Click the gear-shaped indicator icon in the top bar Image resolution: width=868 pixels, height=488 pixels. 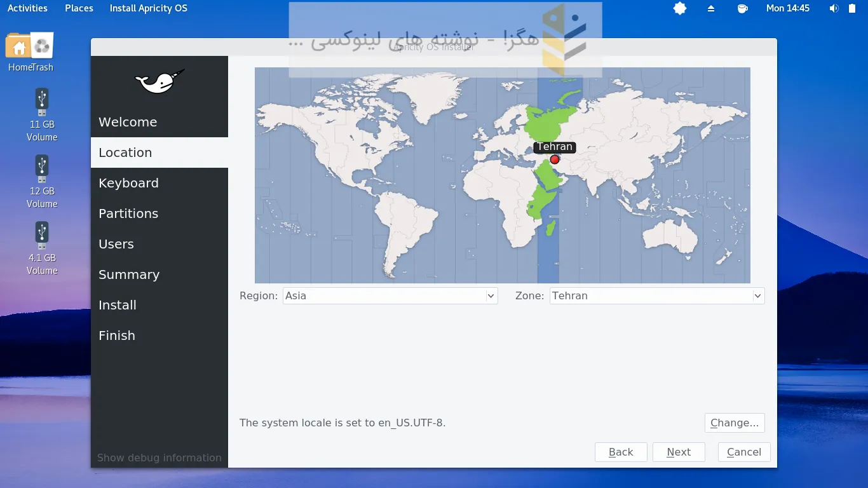680,8
